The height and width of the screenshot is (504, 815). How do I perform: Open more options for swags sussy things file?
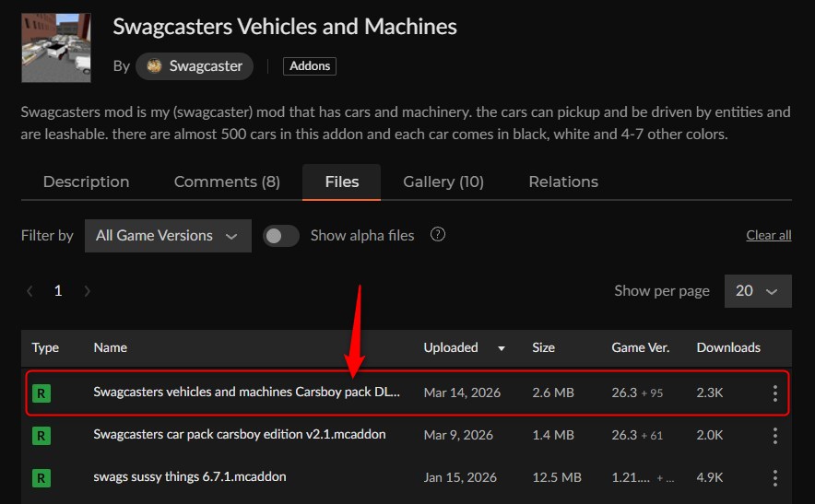tap(775, 478)
